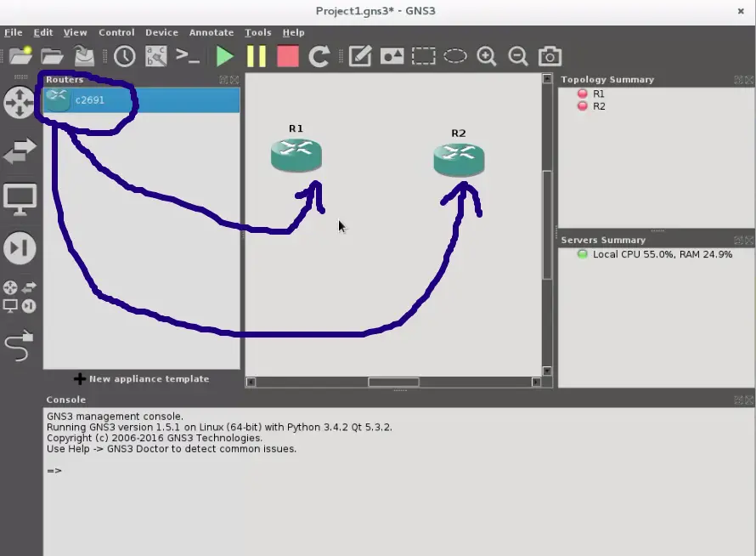Open the Control menu
756x556 pixels.
point(116,32)
